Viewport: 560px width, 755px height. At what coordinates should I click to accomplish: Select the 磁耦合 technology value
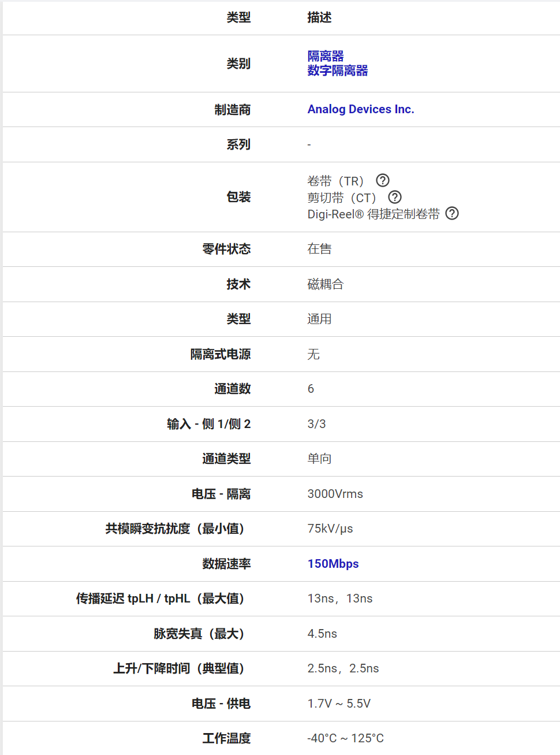pos(326,284)
